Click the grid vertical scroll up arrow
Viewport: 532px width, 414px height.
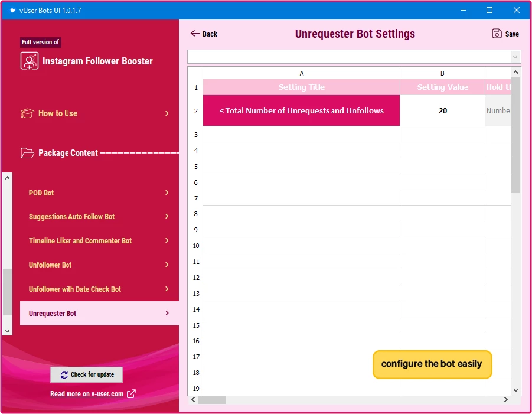(x=515, y=72)
